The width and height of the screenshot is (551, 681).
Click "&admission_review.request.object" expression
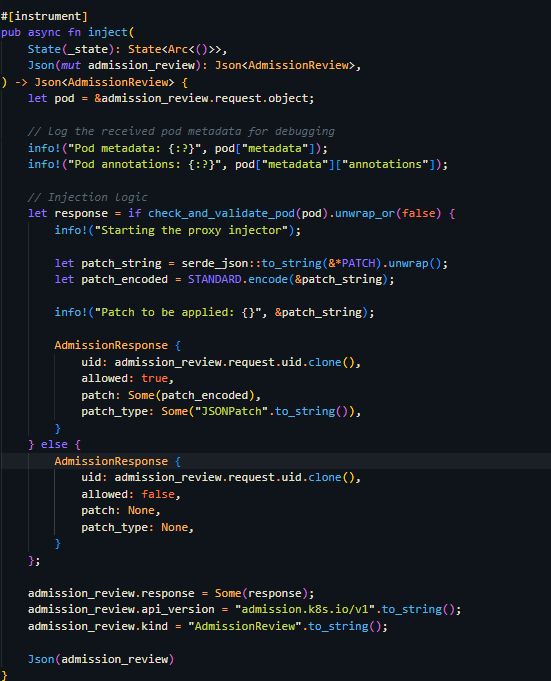pos(201,99)
